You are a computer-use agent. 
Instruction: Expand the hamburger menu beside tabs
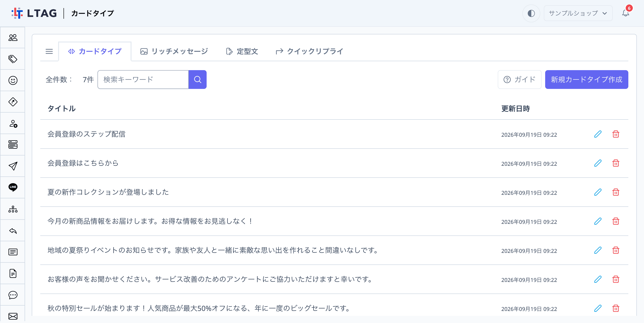49,51
